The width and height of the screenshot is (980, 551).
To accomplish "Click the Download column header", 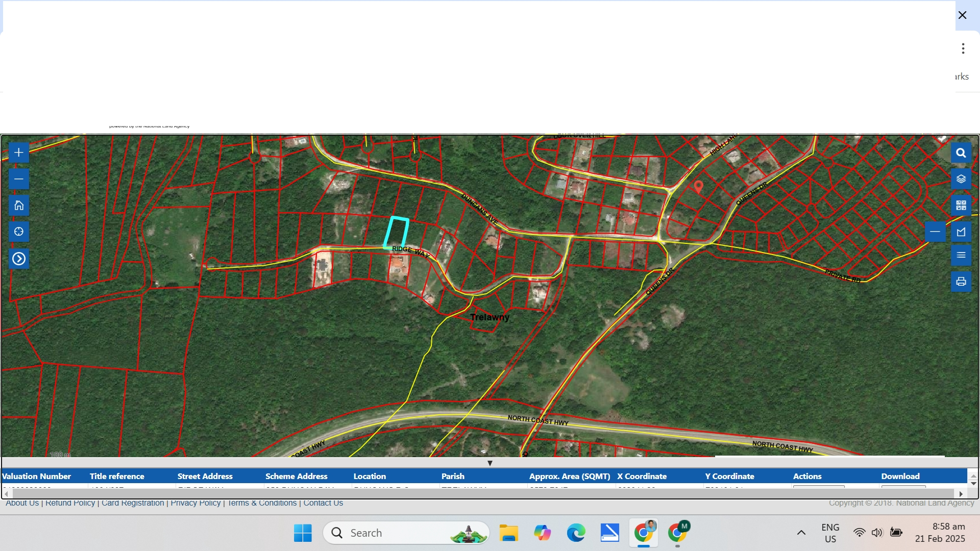I will [x=900, y=476].
